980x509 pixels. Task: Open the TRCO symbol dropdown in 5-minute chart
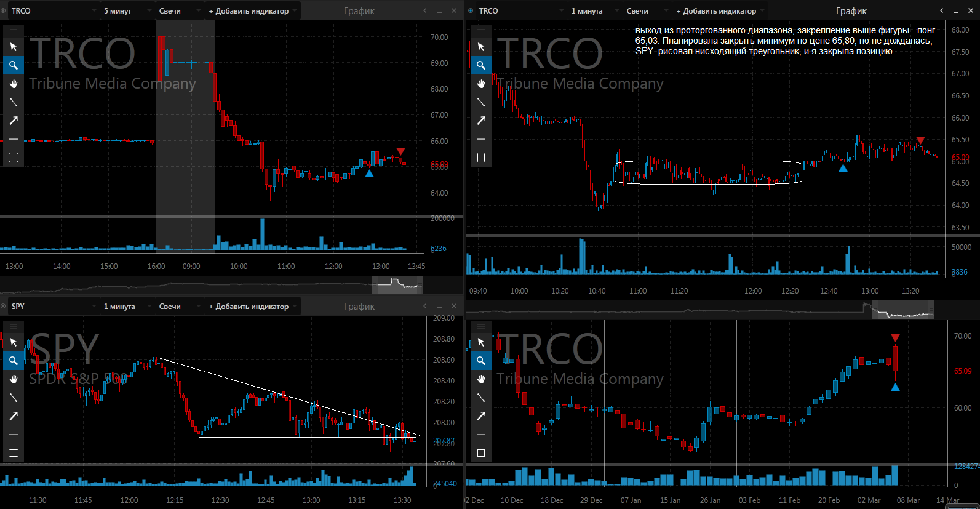point(94,11)
